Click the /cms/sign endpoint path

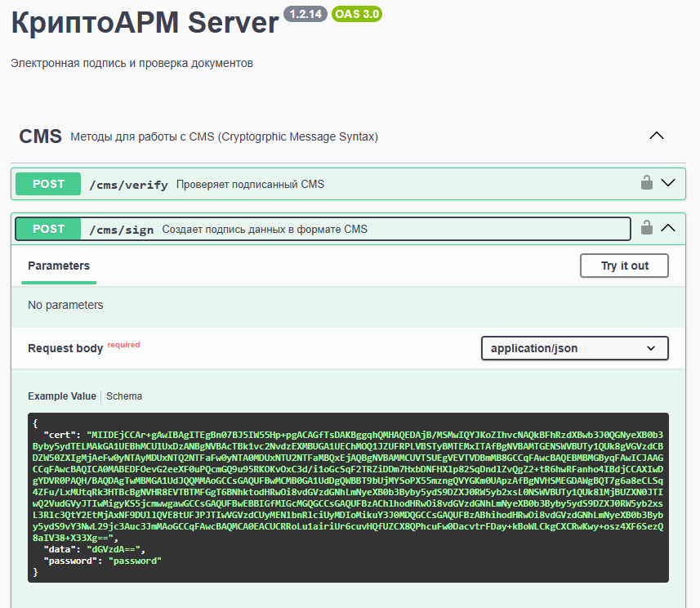pyautogui.click(x=121, y=230)
